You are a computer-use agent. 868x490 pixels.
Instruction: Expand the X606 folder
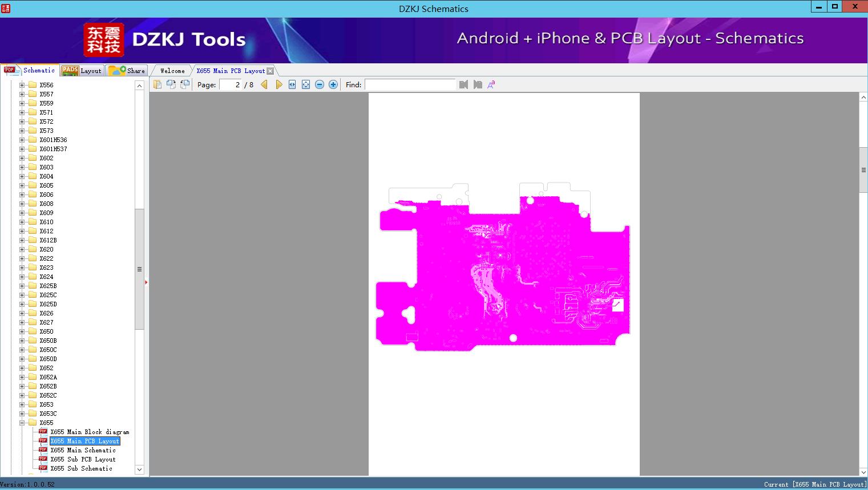[22, 195]
